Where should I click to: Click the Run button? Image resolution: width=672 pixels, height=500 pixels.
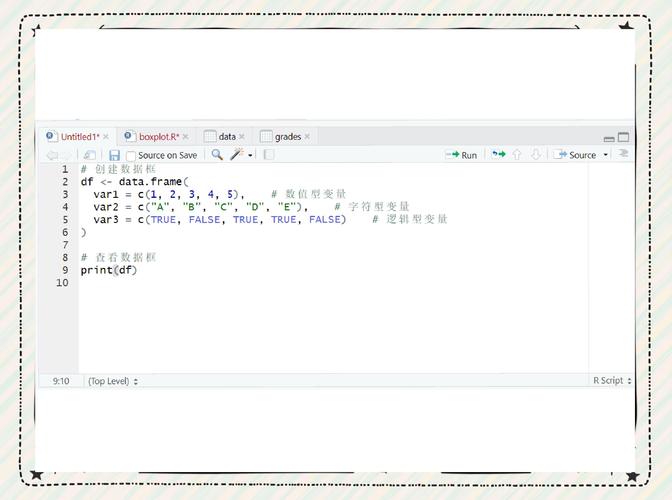461,155
